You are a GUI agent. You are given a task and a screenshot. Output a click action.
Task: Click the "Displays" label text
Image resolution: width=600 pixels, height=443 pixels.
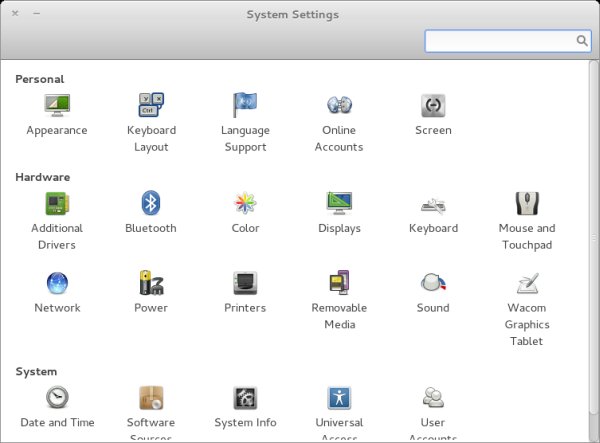[339, 228]
